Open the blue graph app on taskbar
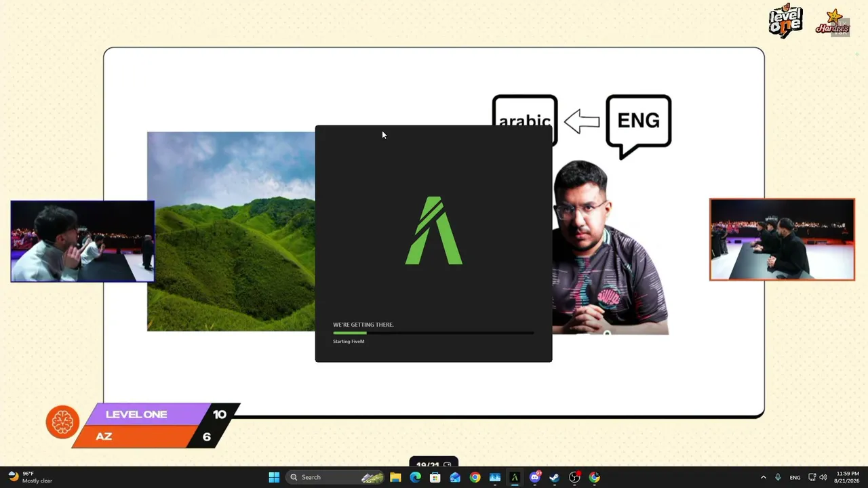 [x=495, y=477]
